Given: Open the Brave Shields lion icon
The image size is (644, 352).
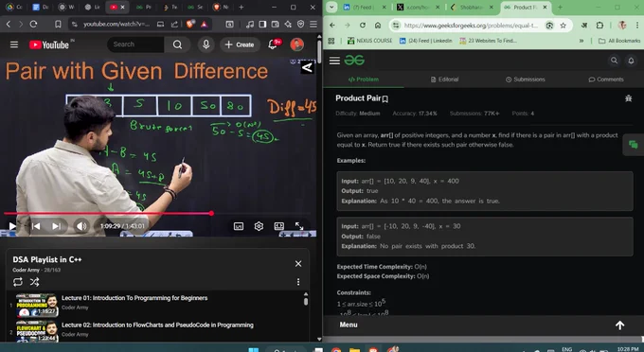Looking at the screenshot, I should (x=190, y=25).
